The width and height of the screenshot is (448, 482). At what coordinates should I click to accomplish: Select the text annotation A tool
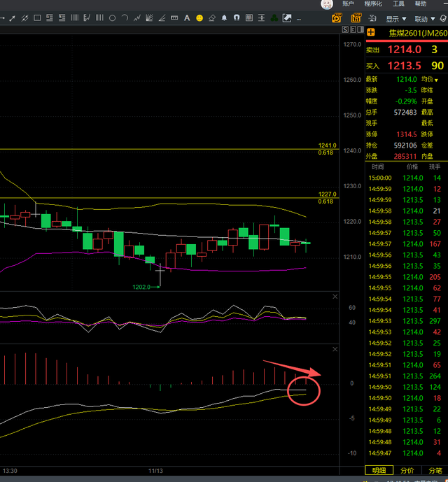click(187, 18)
